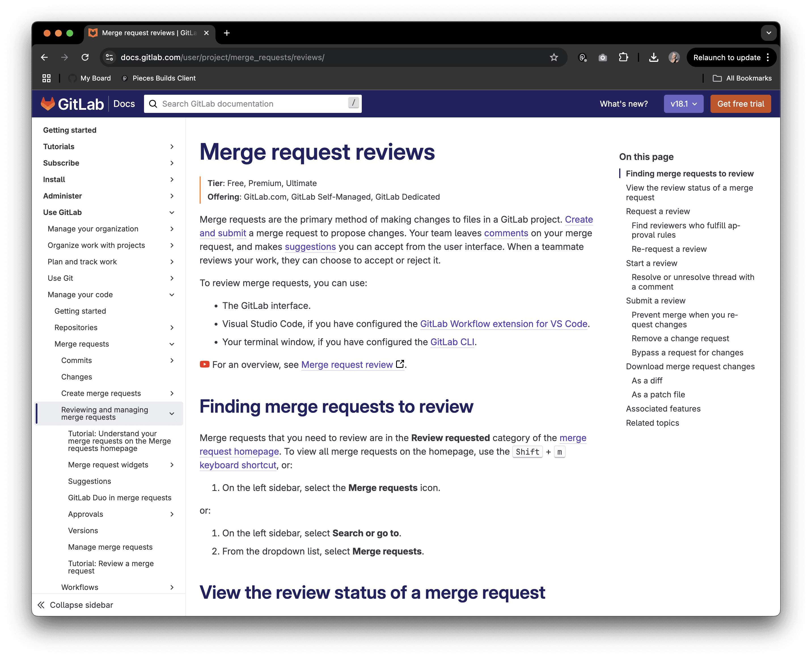Expand the Repositories sidebar item

coord(172,328)
